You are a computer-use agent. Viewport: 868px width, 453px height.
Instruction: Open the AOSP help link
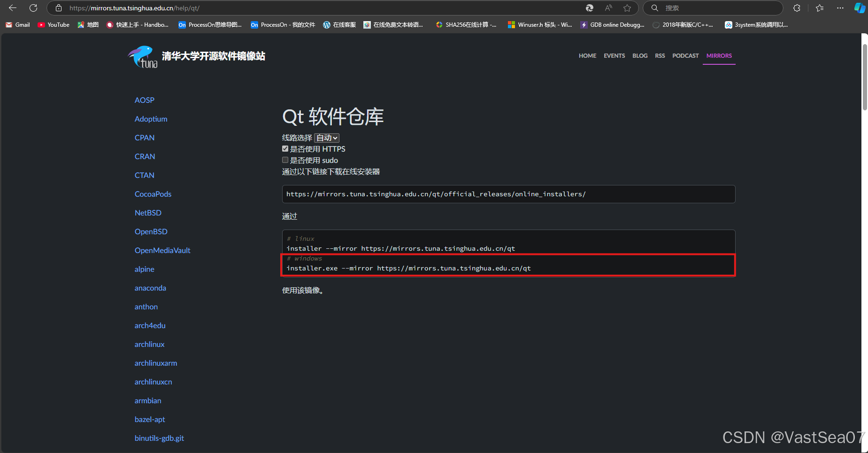pos(145,100)
